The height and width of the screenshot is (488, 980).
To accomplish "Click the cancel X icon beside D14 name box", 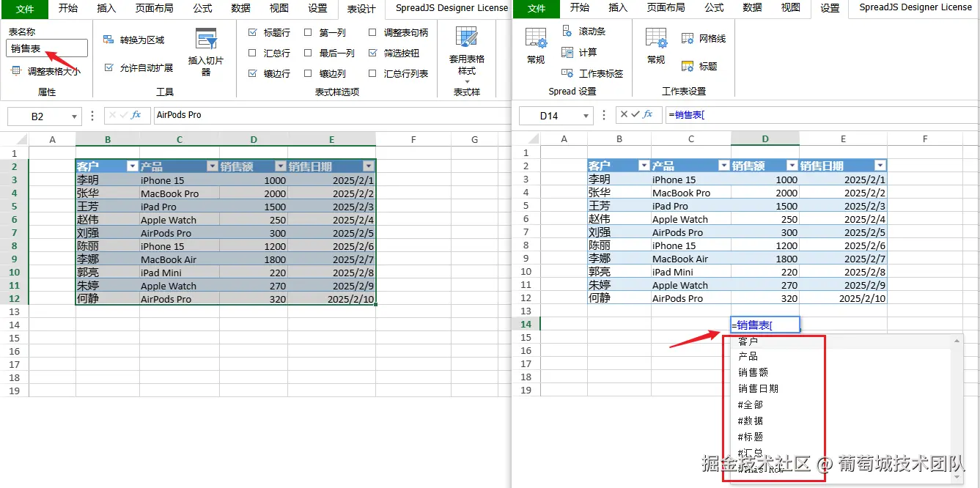I will pos(624,114).
